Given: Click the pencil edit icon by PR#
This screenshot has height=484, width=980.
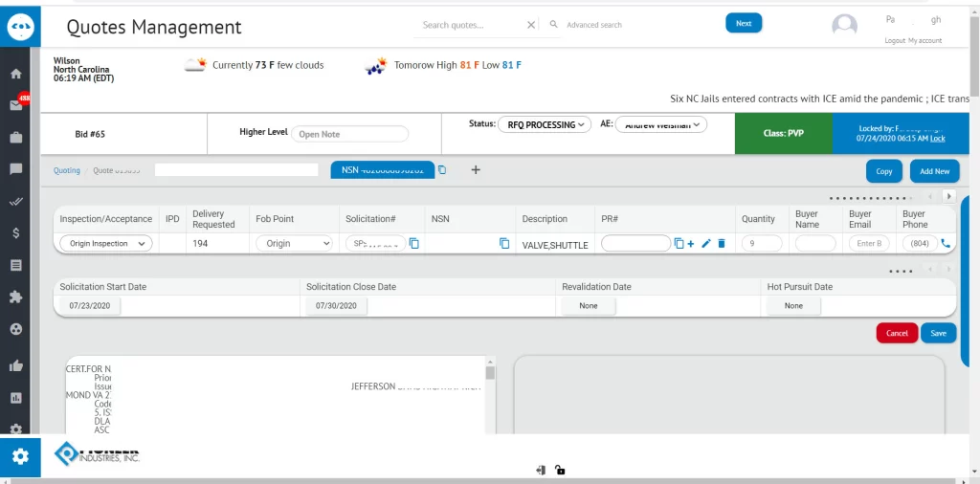Looking at the screenshot, I should click(x=706, y=244).
